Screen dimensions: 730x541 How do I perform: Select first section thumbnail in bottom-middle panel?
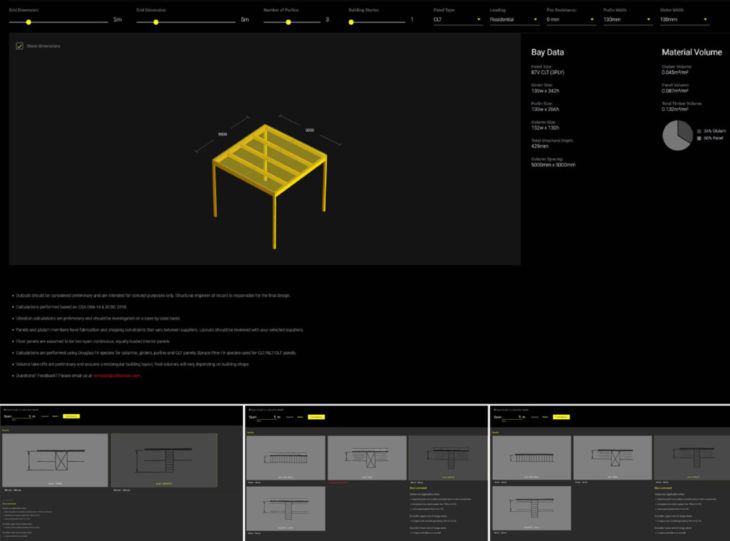[x=285, y=457]
